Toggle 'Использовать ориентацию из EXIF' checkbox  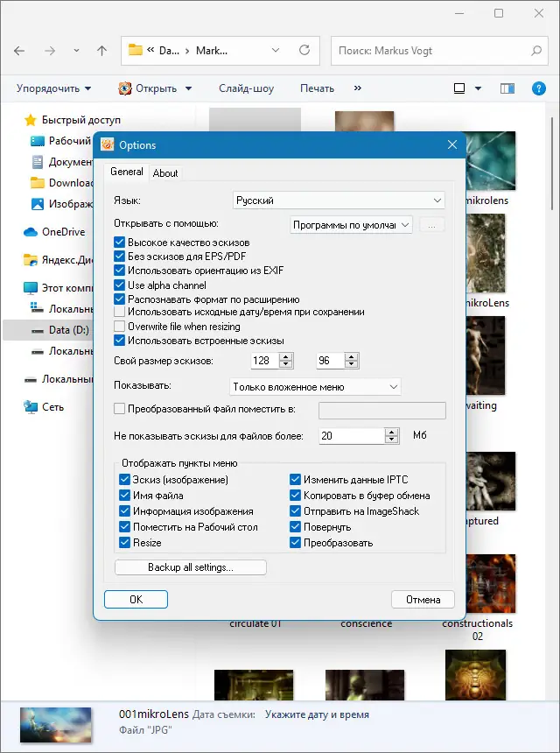tap(120, 271)
